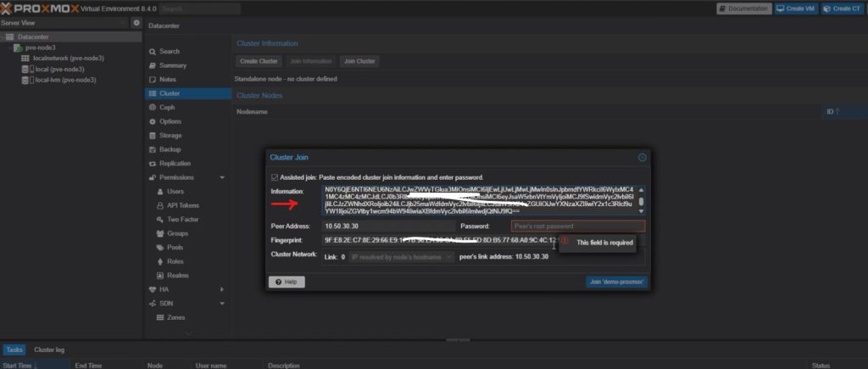Switch to the Cluster log tab
This screenshot has height=369, width=868.
pyautogui.click(x=49, y=349)
